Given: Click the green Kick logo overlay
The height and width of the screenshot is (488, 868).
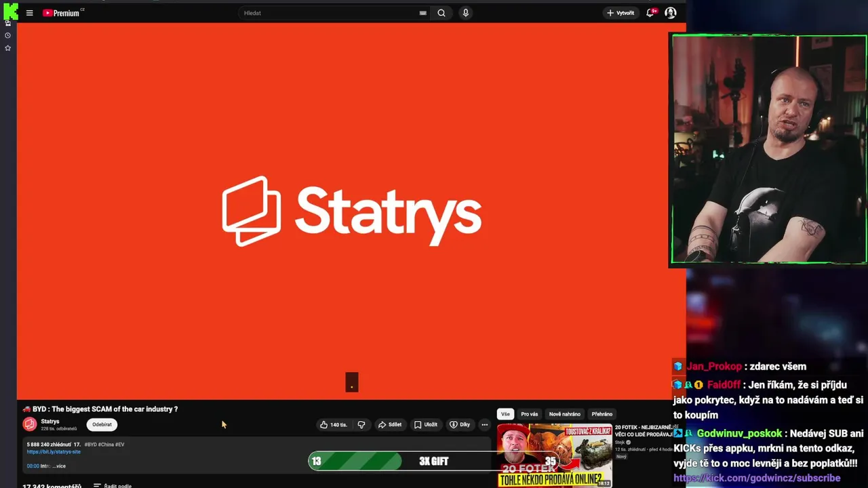Looking at the screenshot, I should point(10,11).
